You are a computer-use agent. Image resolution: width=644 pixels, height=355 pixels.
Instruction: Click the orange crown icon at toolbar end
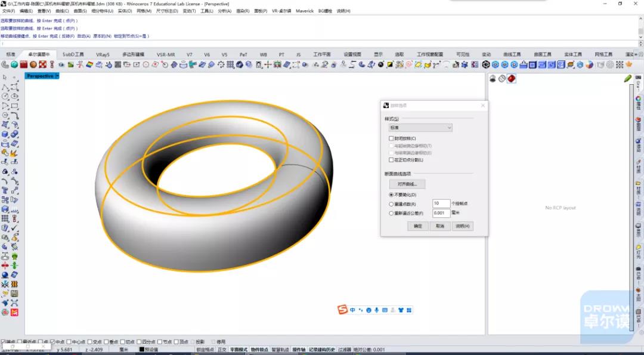point(629,64)
